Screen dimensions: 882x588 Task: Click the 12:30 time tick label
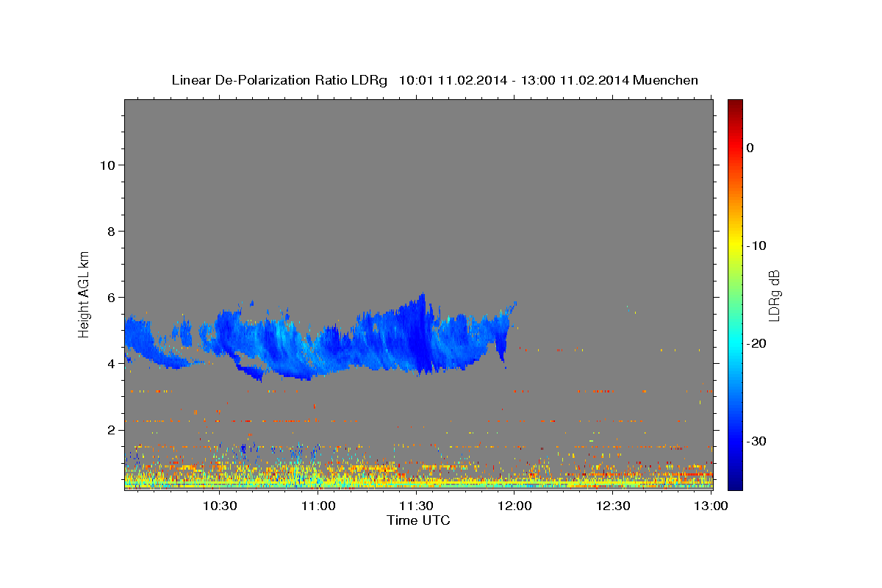(x=613, y=506)
